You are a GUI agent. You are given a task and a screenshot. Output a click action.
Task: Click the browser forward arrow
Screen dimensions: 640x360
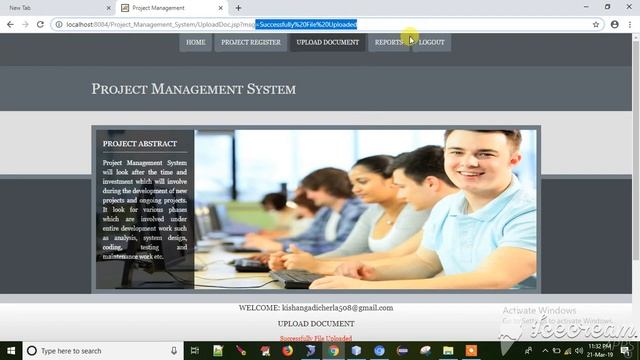[x=25, y=24]
